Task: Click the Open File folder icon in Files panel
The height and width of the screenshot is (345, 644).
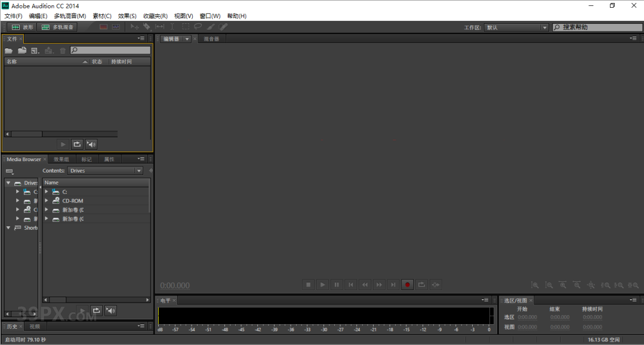Action: tap(8, 51)
